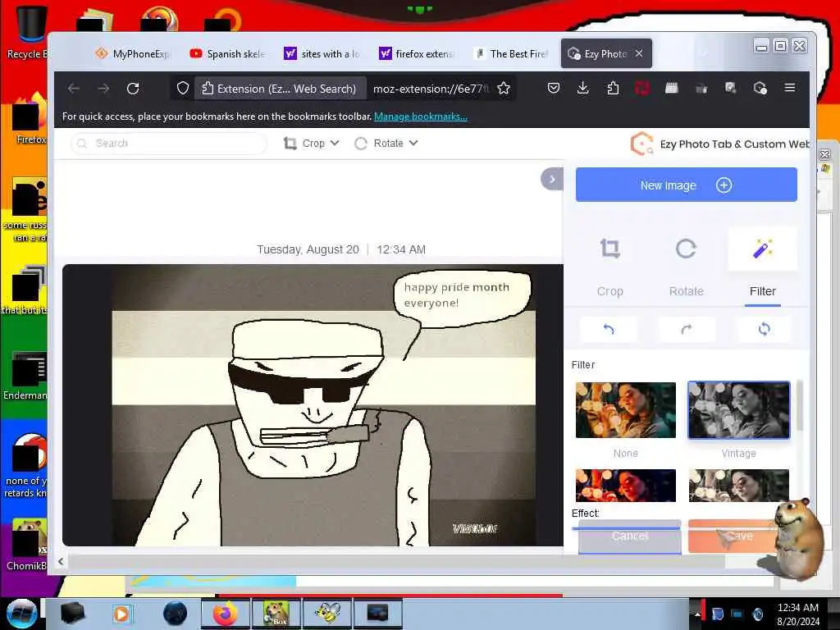Undo the last edit
This screenshot has width=840, height=630.
[x=609, y=329]
